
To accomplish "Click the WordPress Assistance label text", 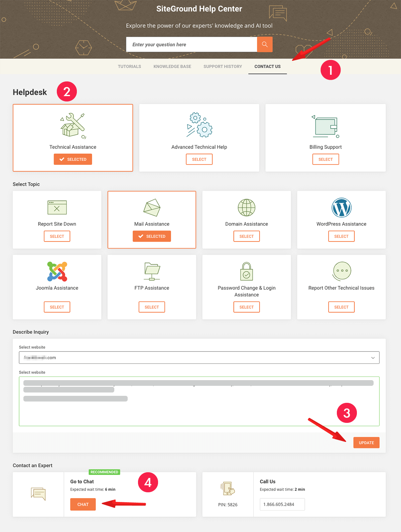I will pyautogui.click(x=342, y=224).
